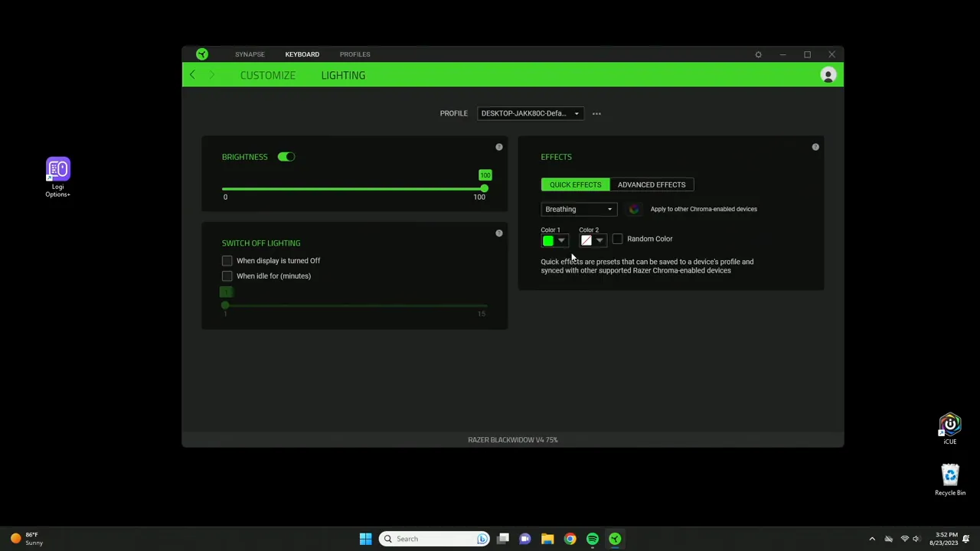Click brightness slider handle at 100
Screen dimensions: 980x551
click(x=484, y=188)
